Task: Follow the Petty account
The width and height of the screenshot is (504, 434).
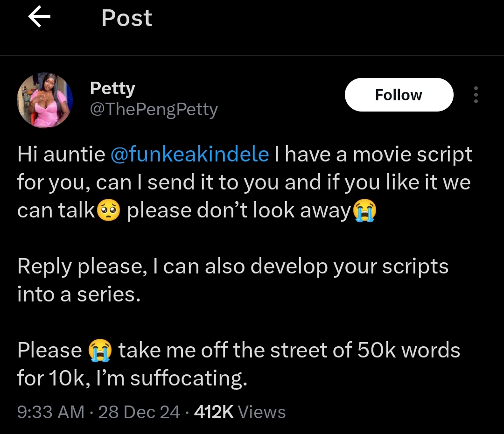Action: tap(399, 95)
